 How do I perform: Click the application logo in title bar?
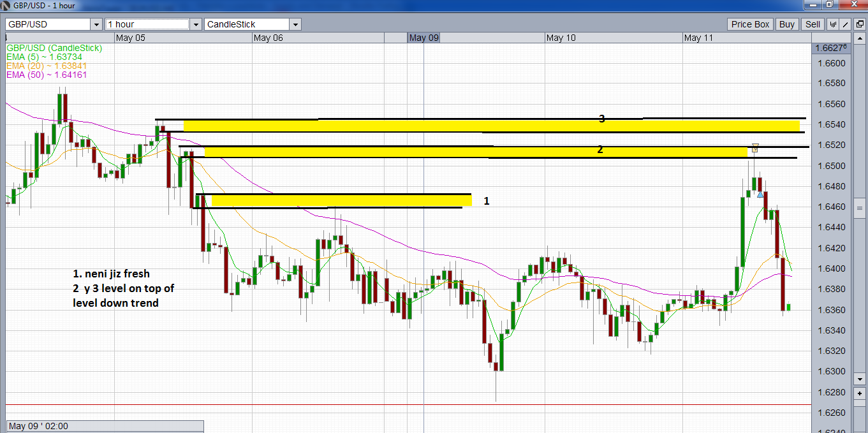pyautogui.click(x=6, y=6)
